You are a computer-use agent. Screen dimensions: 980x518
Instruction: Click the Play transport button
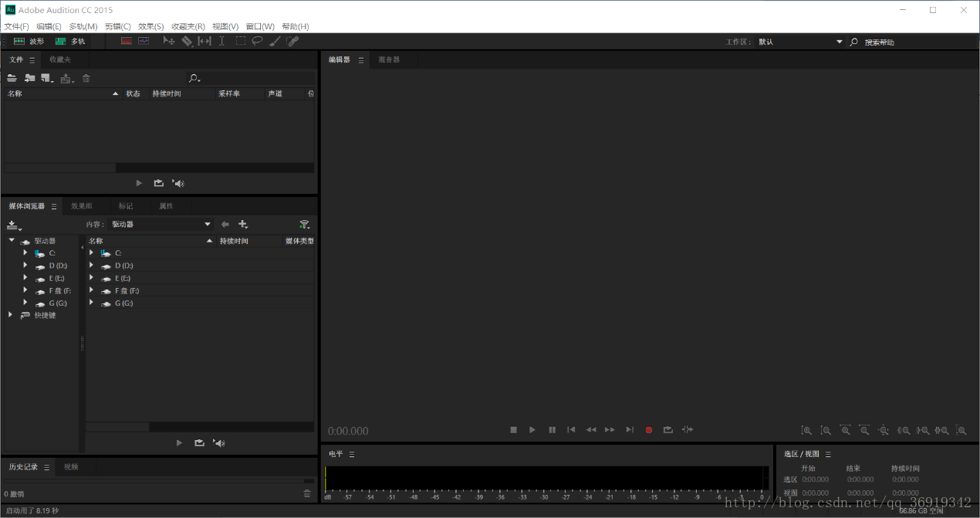click(532, 430)
